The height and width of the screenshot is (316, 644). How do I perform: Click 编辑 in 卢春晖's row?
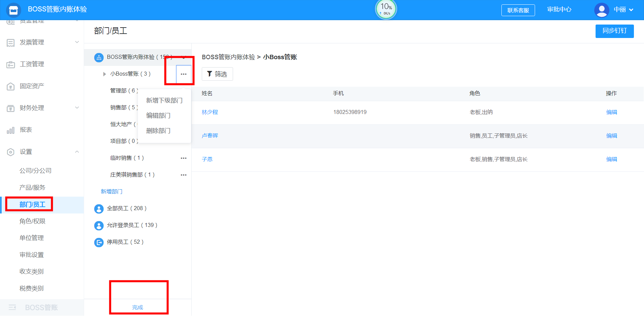coord(612,136)
